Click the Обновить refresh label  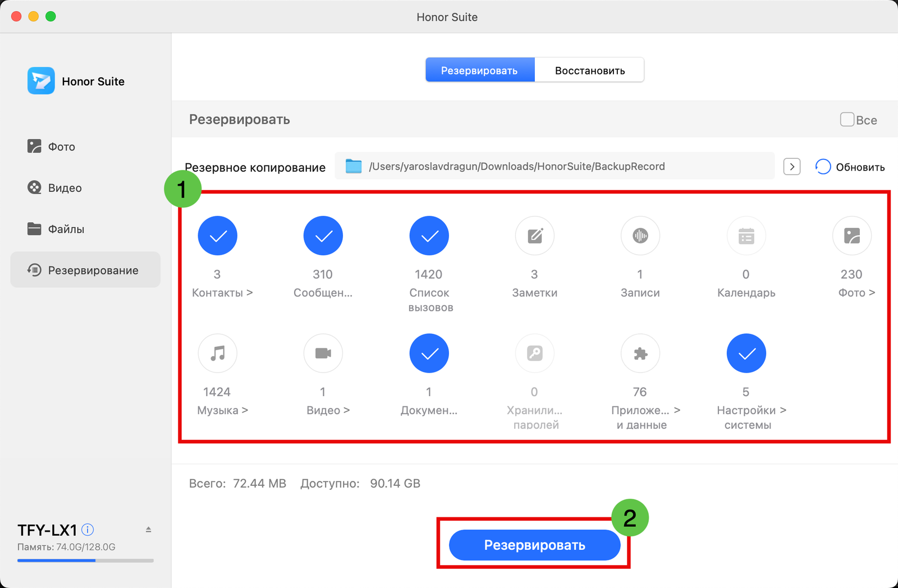[860, 167]
